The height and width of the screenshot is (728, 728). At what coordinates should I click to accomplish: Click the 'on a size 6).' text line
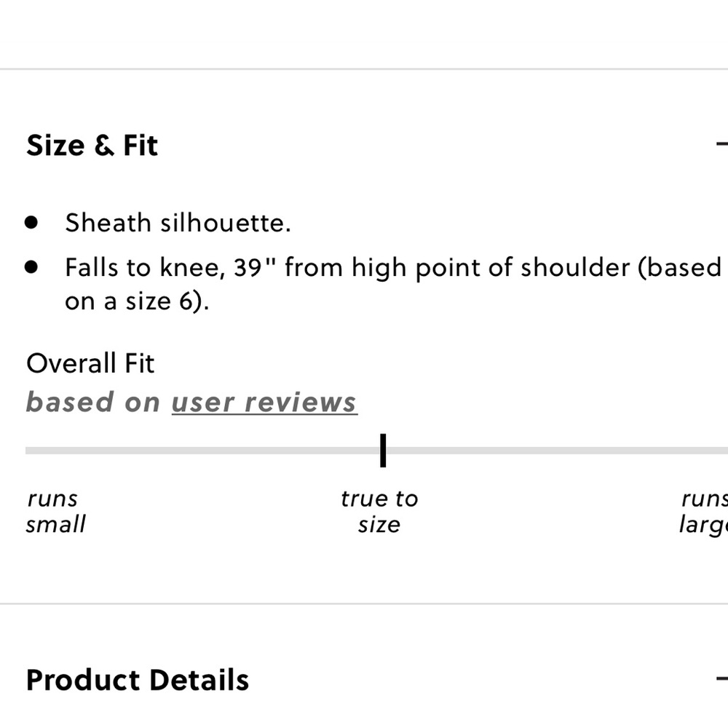pyautogui.click(x=137, y=301)
